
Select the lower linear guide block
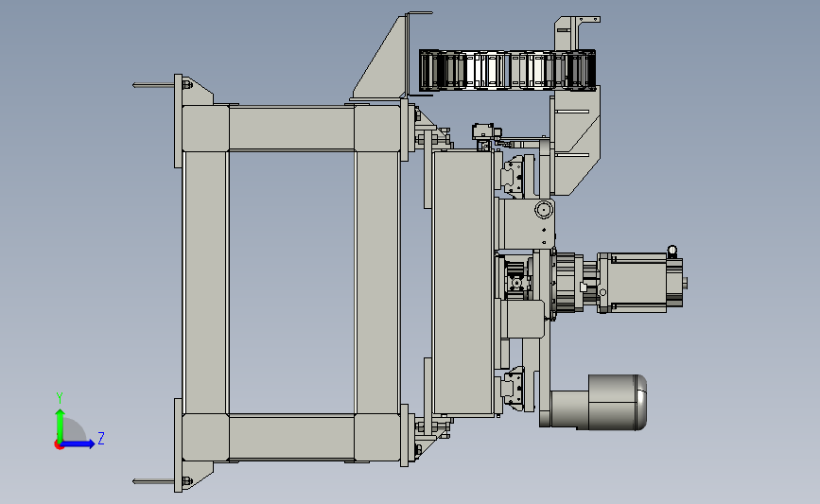coord(513,387)
